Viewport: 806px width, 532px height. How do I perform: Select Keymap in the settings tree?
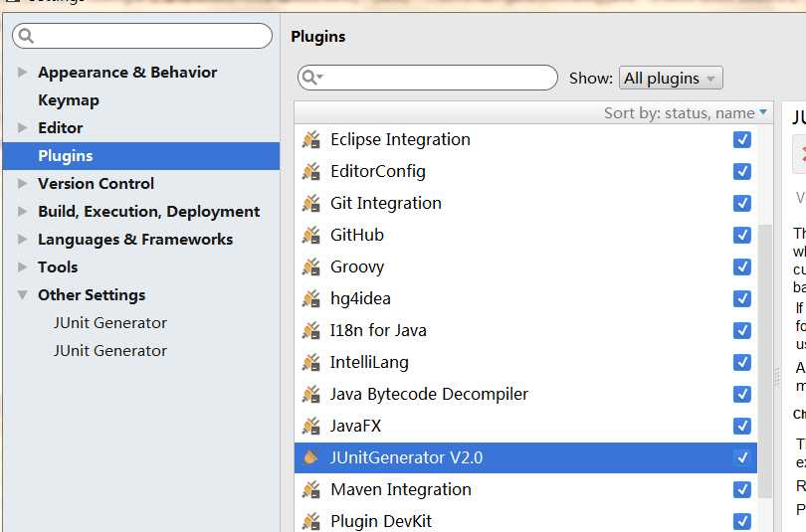tap(69, 100)
